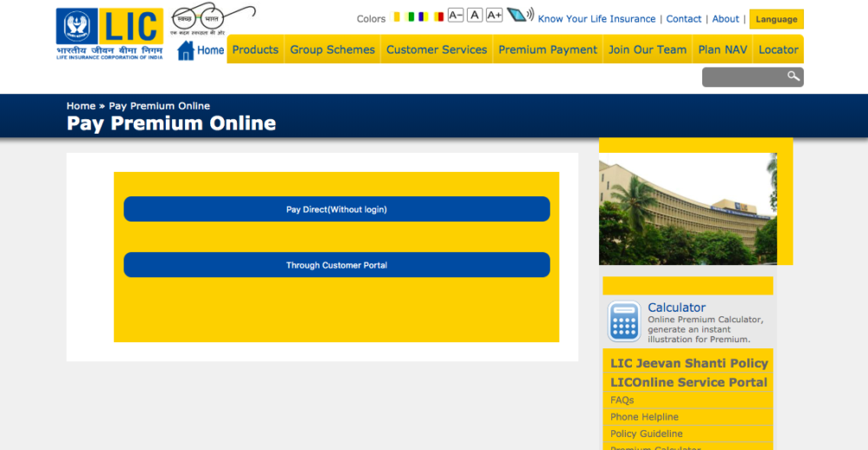Open the Locator menu
Viewport: 868px width, 450px height.
pyautogui.click(x=779, y=50)
